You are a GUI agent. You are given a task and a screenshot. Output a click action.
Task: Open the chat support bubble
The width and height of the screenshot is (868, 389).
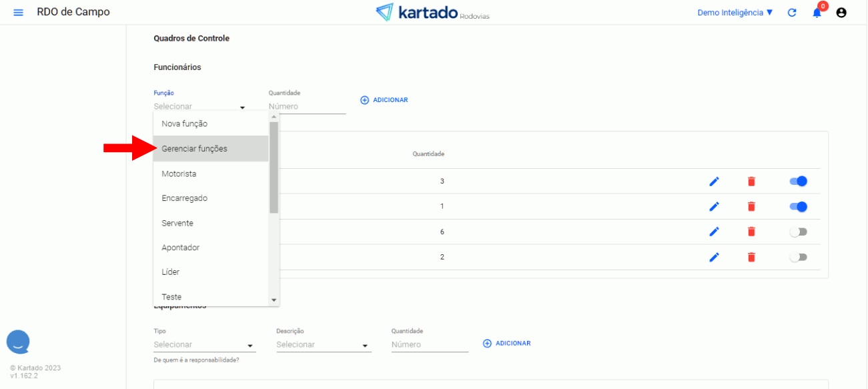[18, 342]
